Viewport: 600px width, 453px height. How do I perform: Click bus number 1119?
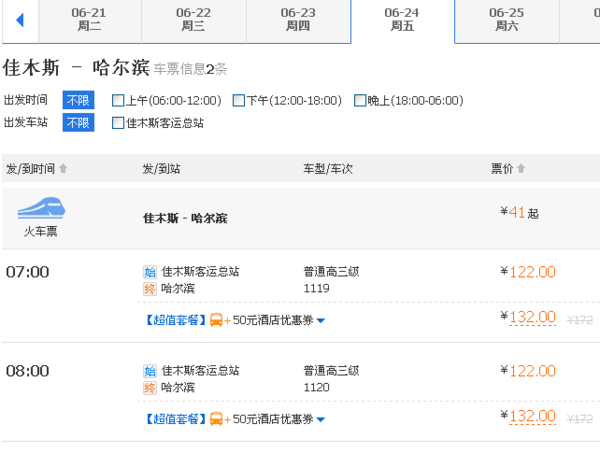pyautogui.click(x=316, y=288)
